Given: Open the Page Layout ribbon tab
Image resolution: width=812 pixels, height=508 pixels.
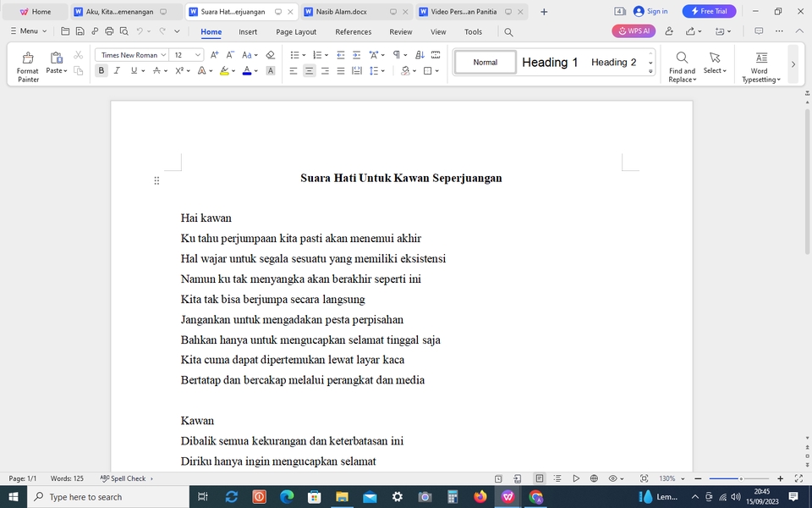Looking at the screenshot, I should (x=296, y=32).
